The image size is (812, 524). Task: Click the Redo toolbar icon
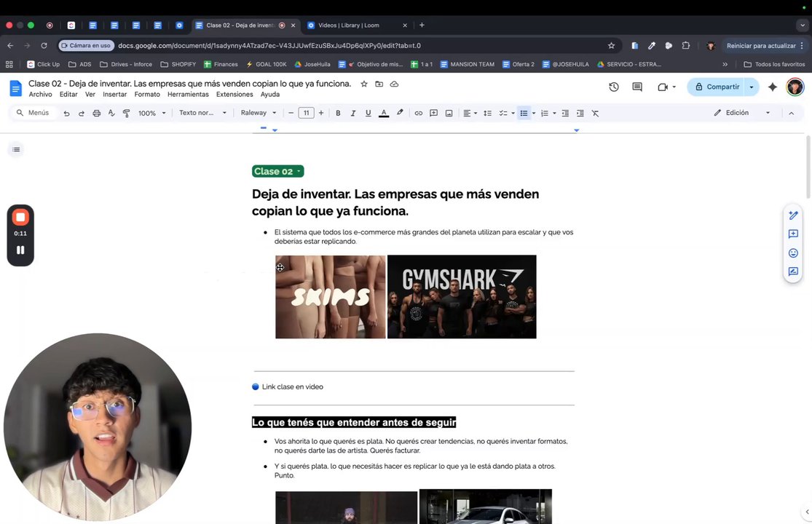(x=82, y=114)
